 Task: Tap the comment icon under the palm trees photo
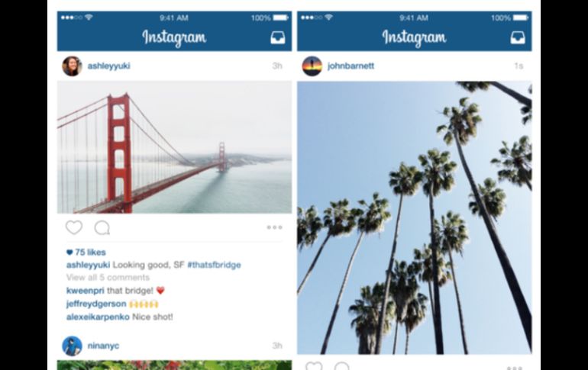pyautogui.click(x=341, y=366)
